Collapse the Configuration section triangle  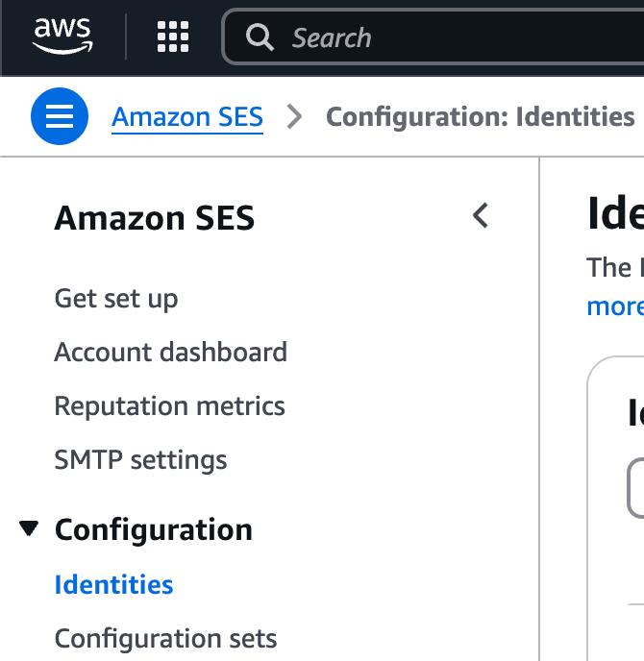pyautogui.click(x=30, y=528)
